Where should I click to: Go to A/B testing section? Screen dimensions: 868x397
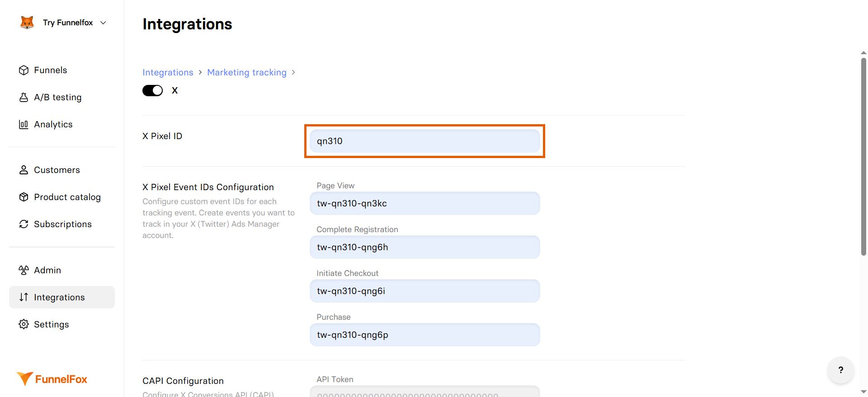tap(62, 97)
